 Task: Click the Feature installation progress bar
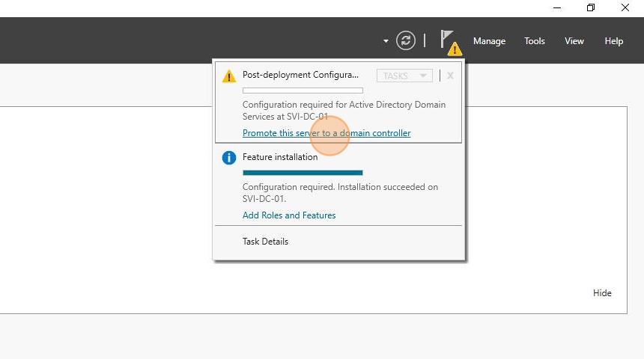pos(303,173)
